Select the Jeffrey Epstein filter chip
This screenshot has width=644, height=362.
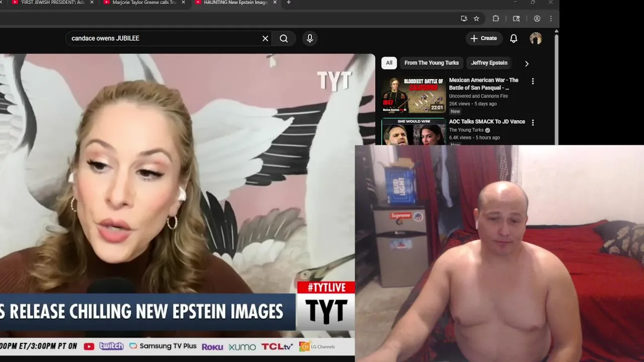point(489,63)
